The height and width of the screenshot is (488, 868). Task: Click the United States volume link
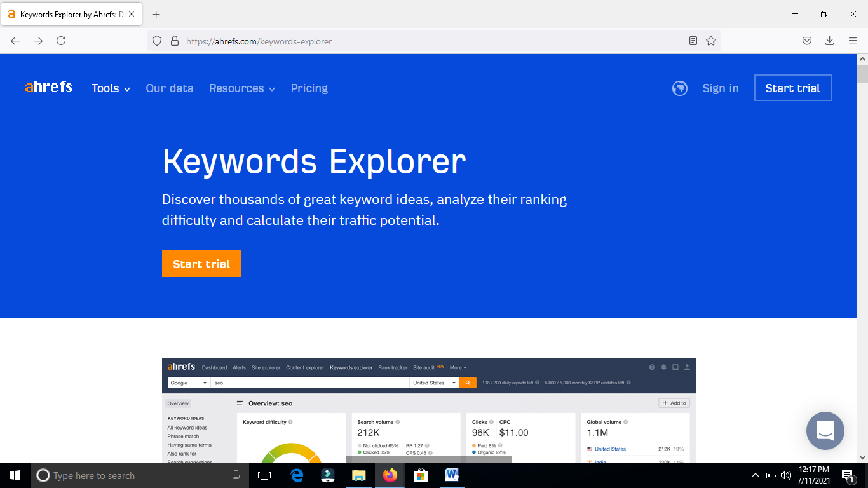(x=610, y=449)
